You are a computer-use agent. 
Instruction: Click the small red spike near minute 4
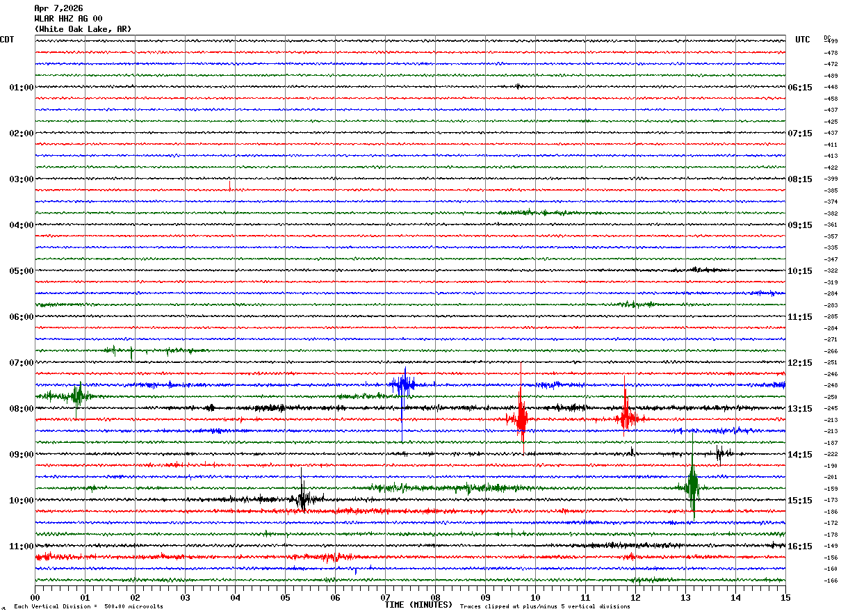point(229,186)
